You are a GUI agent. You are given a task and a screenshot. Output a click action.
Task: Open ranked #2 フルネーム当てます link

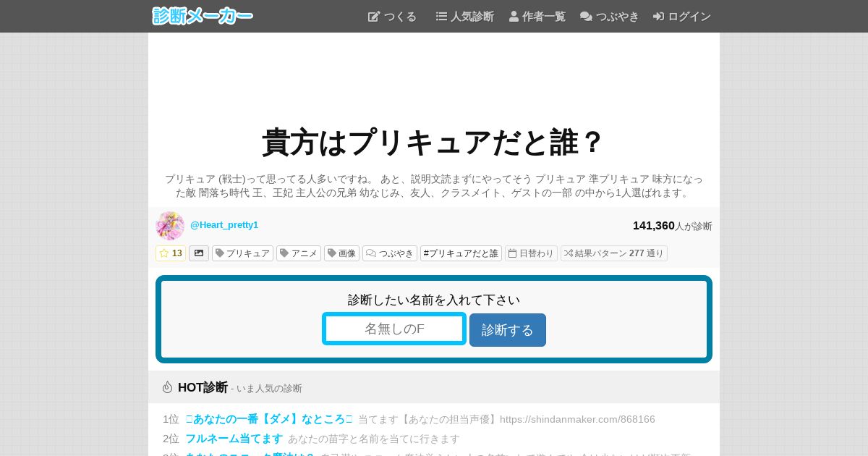[x=234, y=439]
